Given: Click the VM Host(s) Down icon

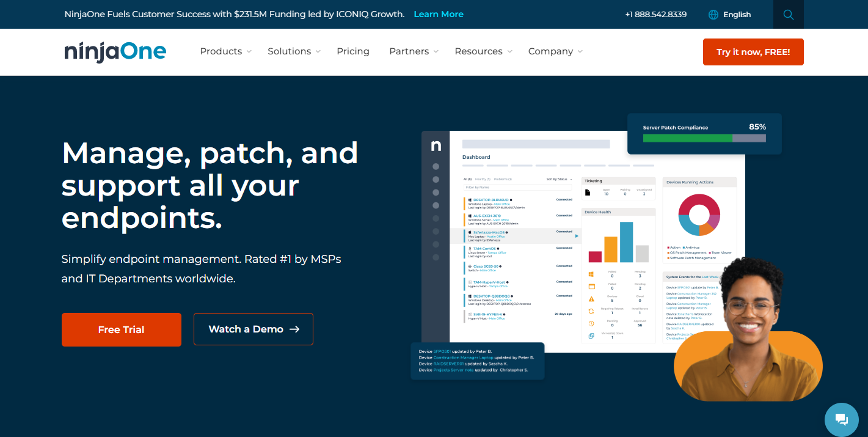Looking at the screenshot, I should point(591,336).
